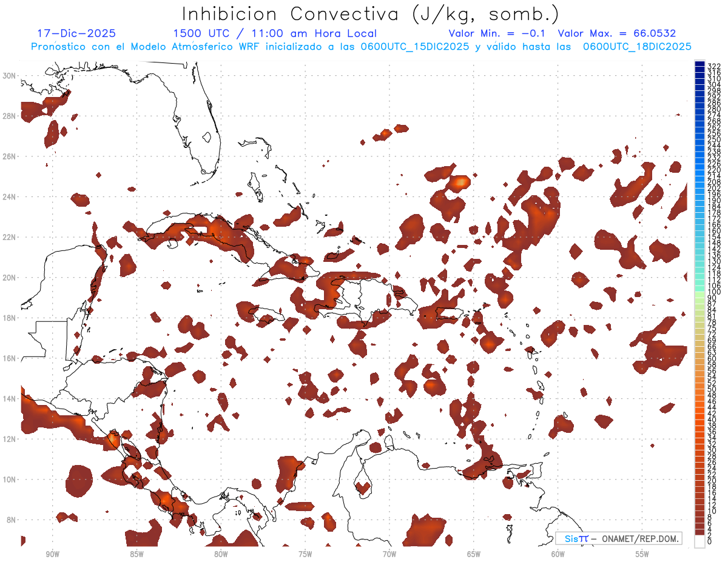The height and width of the screenshot is (562, 728).
Task: Click the '250' colorbar value label
Action: (714, 139)
